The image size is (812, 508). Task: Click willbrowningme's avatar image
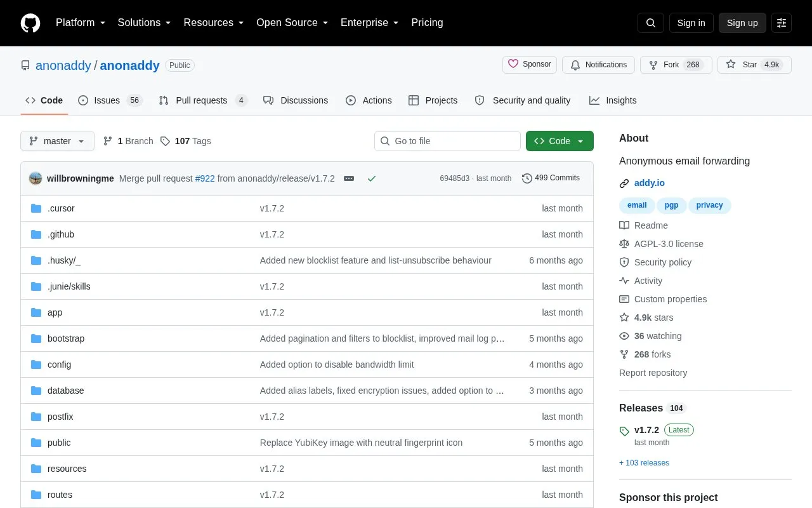tap(36, 178)
